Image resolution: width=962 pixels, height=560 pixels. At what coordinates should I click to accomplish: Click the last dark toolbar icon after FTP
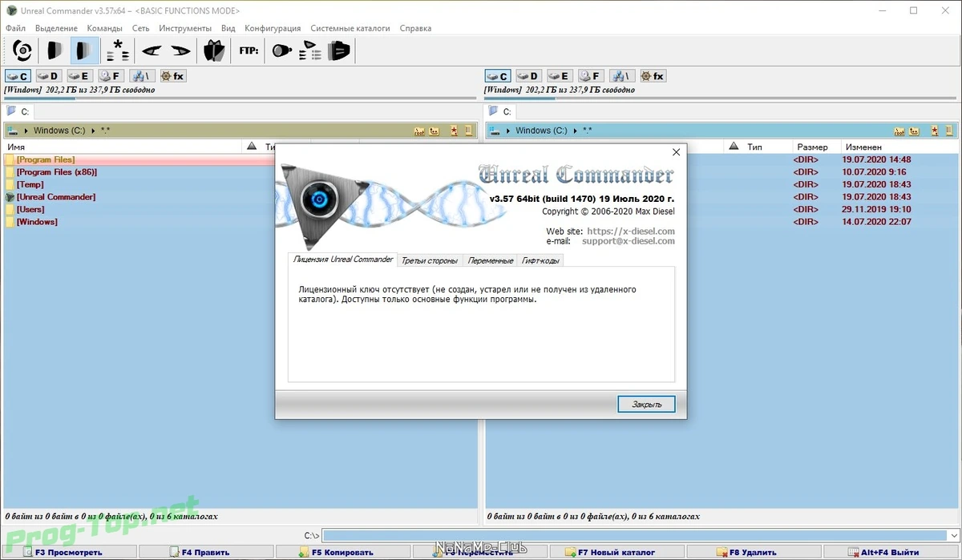338,51
